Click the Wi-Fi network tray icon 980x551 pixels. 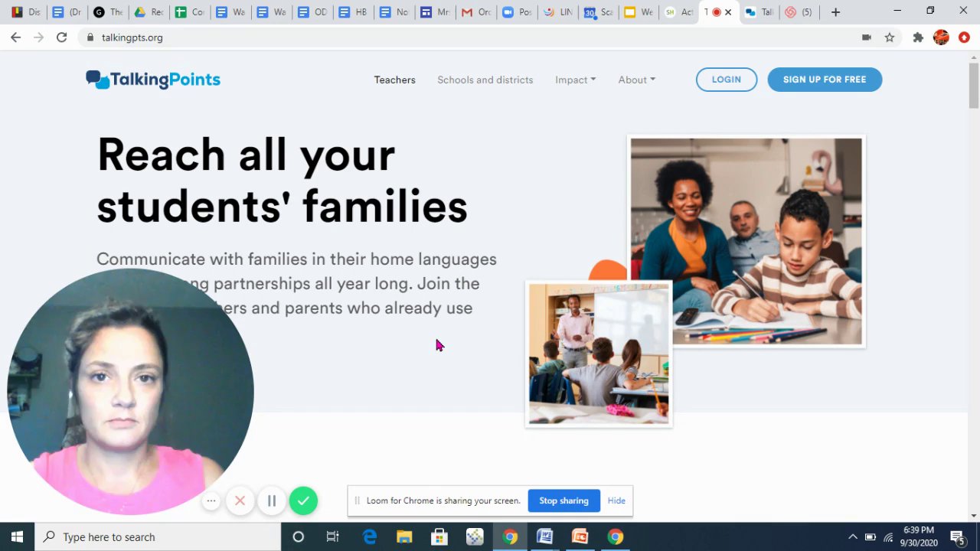tap(888, 536)
